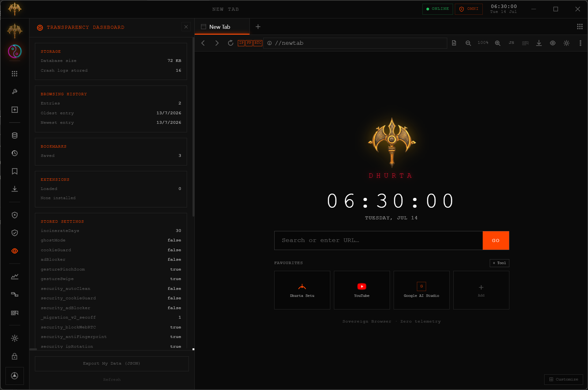
Task: Open the Customize button
Action: click(x=564, y=379)
